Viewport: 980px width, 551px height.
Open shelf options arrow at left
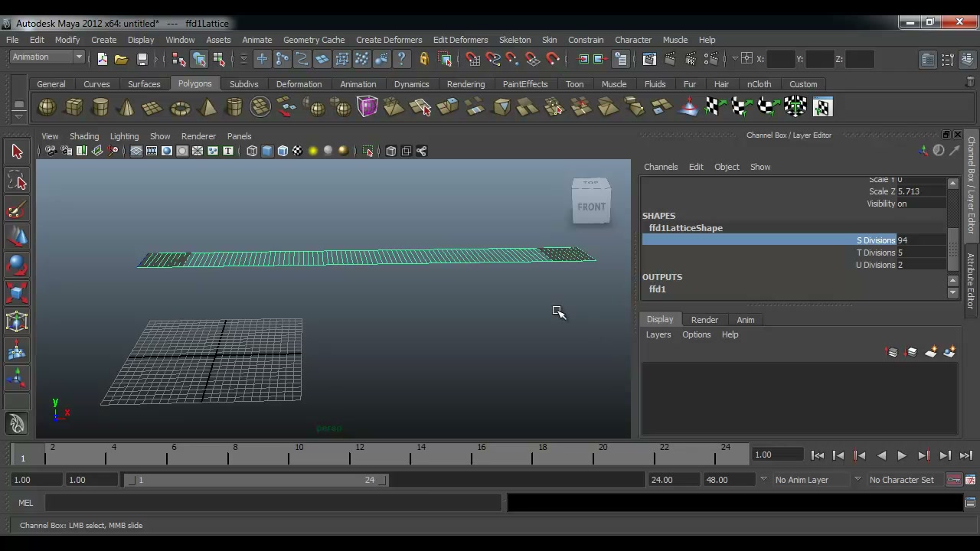19,116
